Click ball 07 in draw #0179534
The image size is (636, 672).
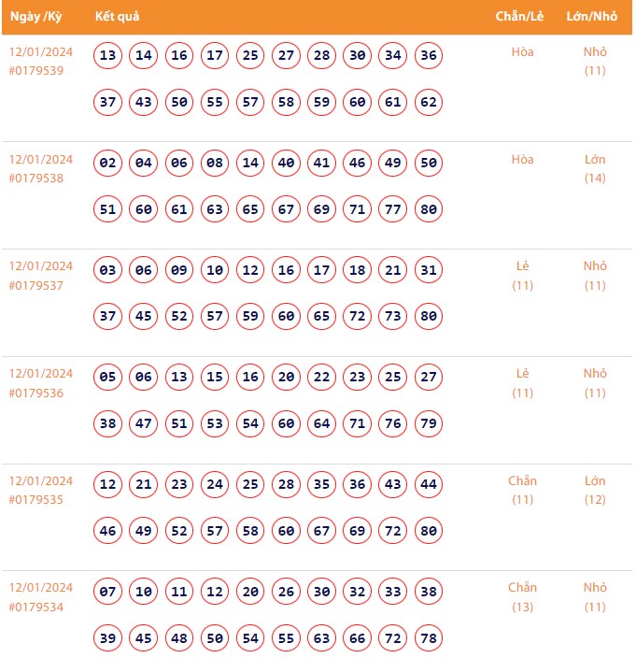click(108, 593)
